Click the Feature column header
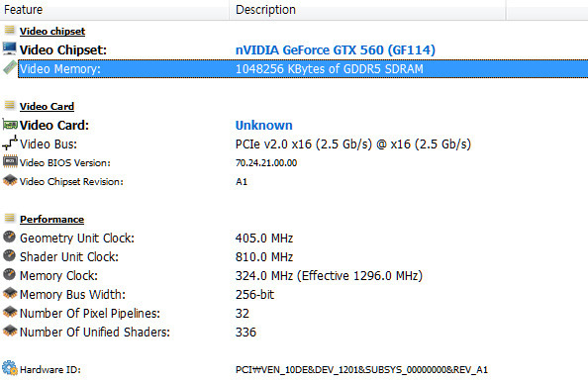The image size is (588, 383). [115, 10]
